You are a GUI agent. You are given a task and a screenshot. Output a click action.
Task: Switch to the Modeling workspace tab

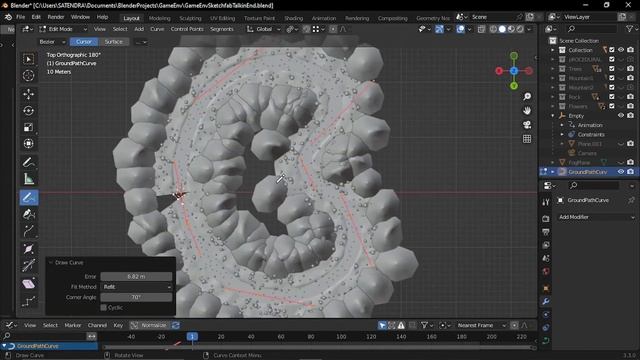(160, 18)
